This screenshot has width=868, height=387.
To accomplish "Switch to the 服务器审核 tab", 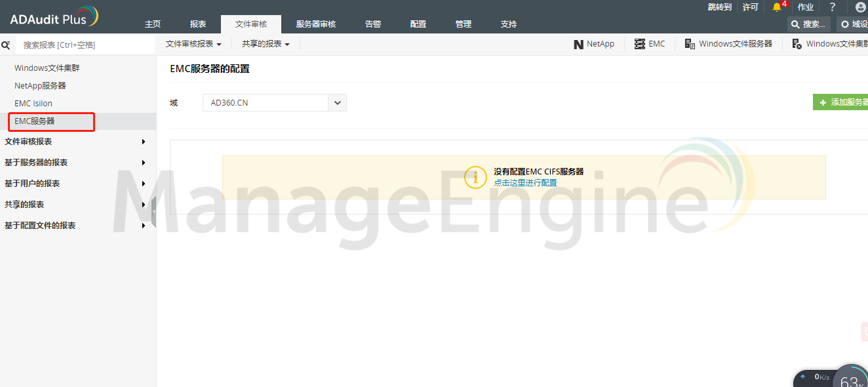I will [316, 24].
